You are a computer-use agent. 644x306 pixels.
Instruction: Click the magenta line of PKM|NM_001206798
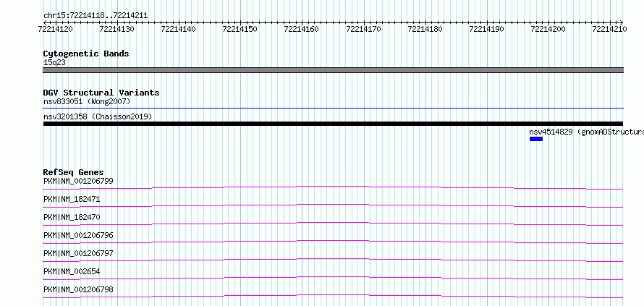point(333,296)
